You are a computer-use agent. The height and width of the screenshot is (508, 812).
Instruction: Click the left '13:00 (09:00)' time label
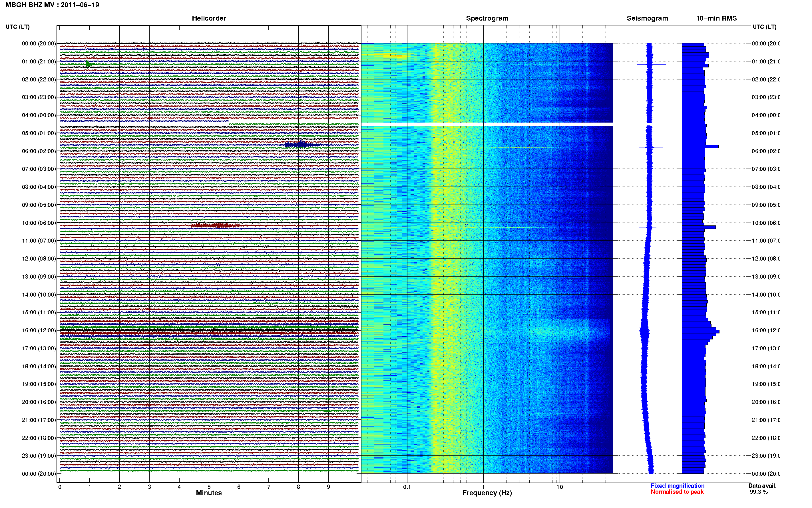click(x=39, y=277)
